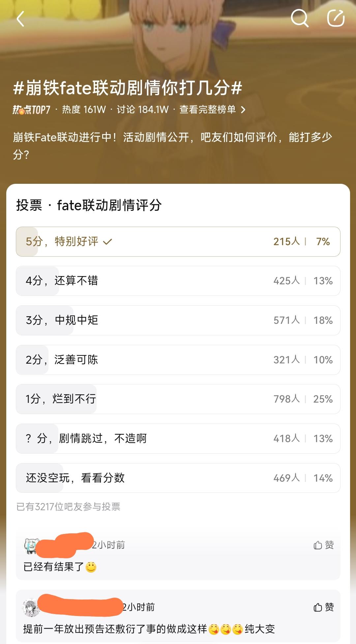
Task: Open second commenter's anime avatar
Action: [31, 608]
